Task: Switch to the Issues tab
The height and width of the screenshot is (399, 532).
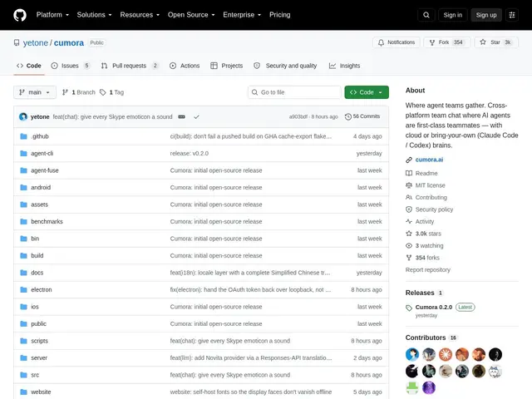Action: [70, 66]
